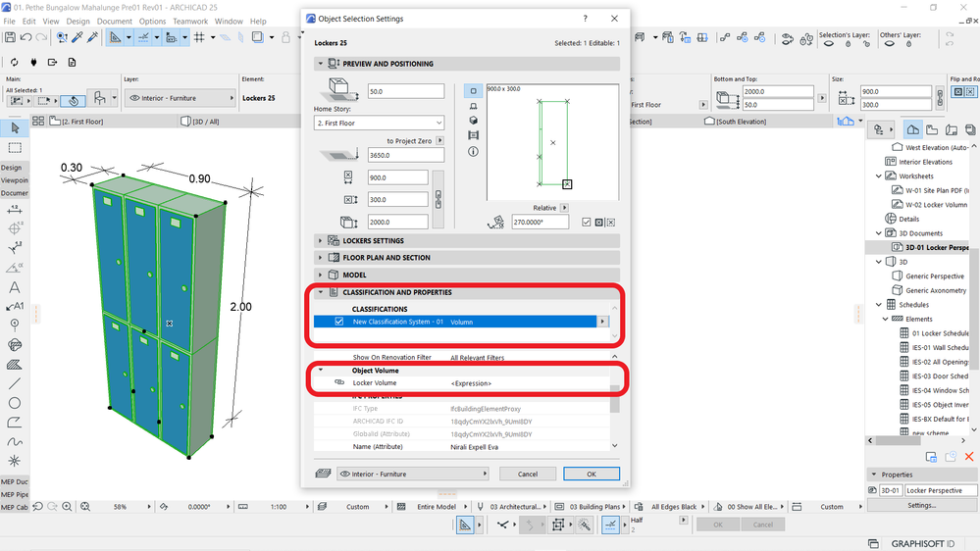
Task: Click the height input field 2000.0
Action: (397, 223)
